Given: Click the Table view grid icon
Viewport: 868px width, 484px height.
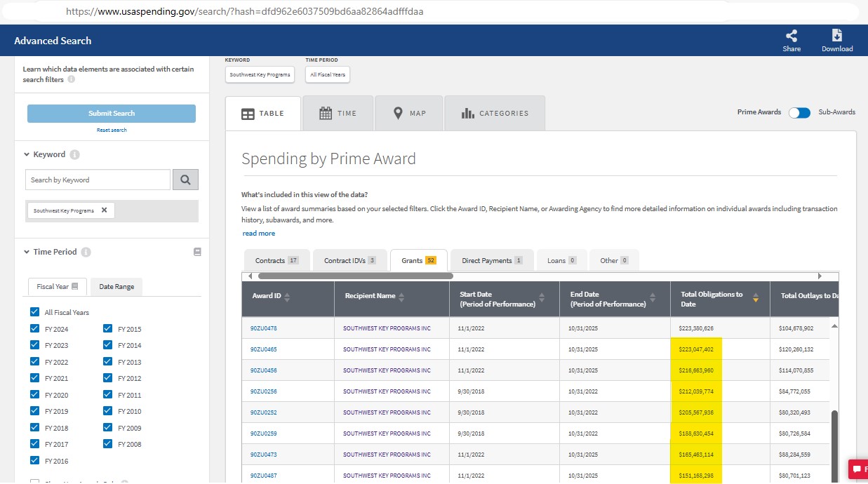Looking at the screenshot, I should [x=248, y=114].
